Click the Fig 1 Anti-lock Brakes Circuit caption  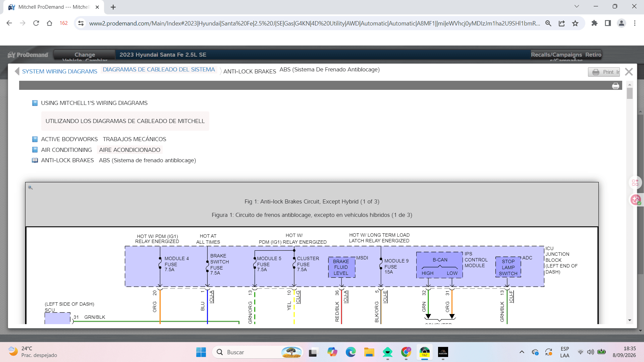(x=312, y=201)
